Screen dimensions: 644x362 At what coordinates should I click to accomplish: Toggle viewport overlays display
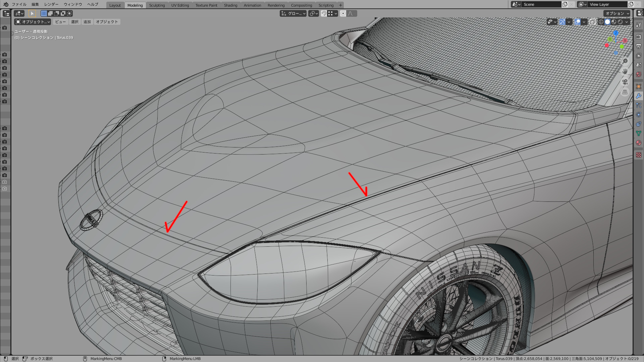(578, 22)
